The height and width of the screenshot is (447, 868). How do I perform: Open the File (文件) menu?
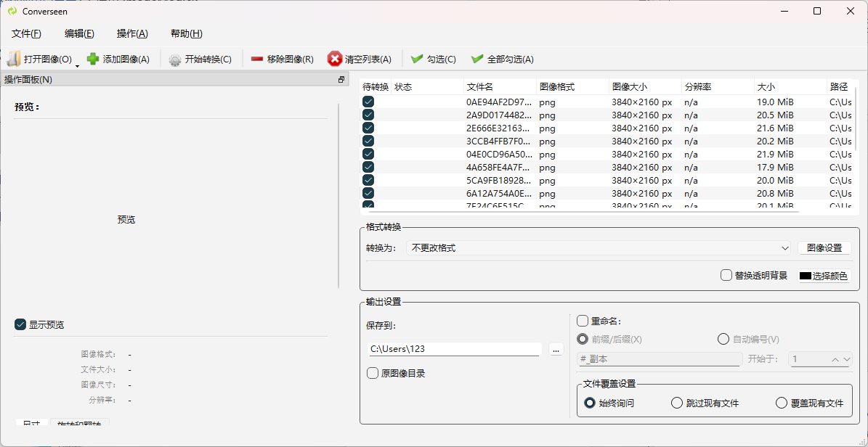point(26,33)
